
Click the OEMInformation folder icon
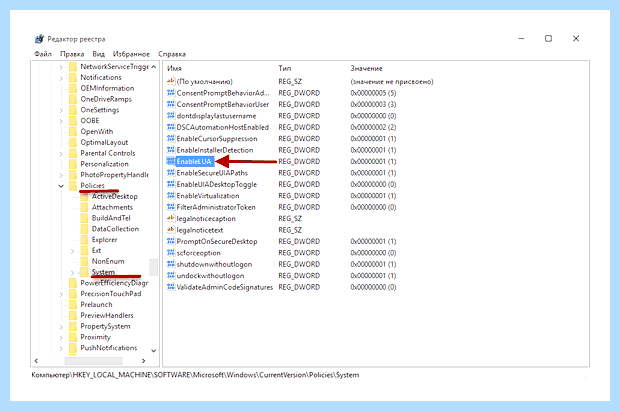[x=73, y=88]
